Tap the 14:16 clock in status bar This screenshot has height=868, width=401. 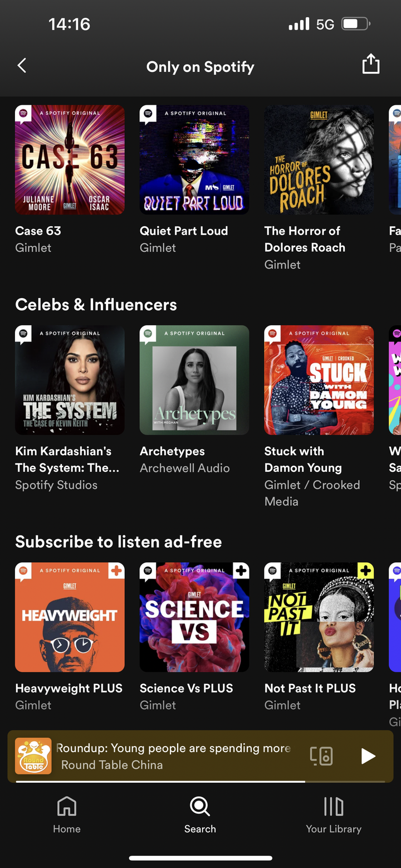click(x=70, y=24)
